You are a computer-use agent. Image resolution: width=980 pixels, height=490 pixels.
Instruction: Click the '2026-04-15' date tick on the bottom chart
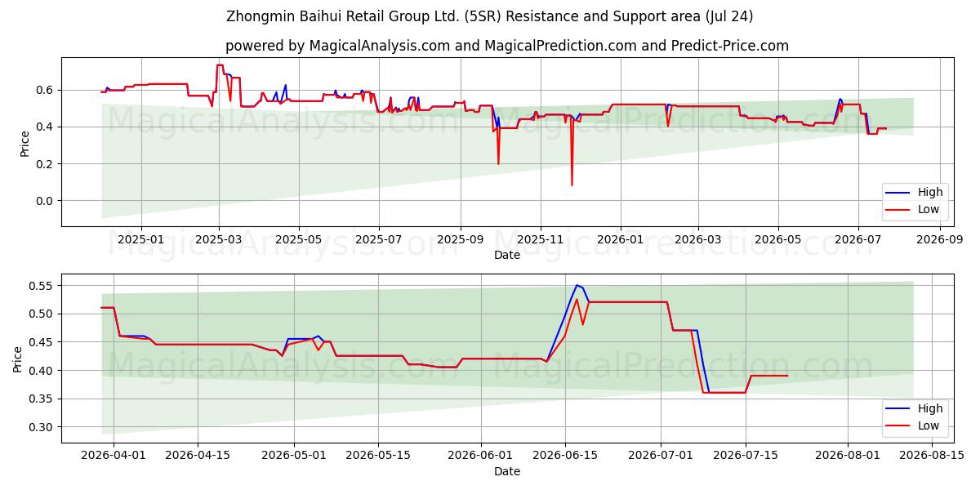click(x=198, y=456)
